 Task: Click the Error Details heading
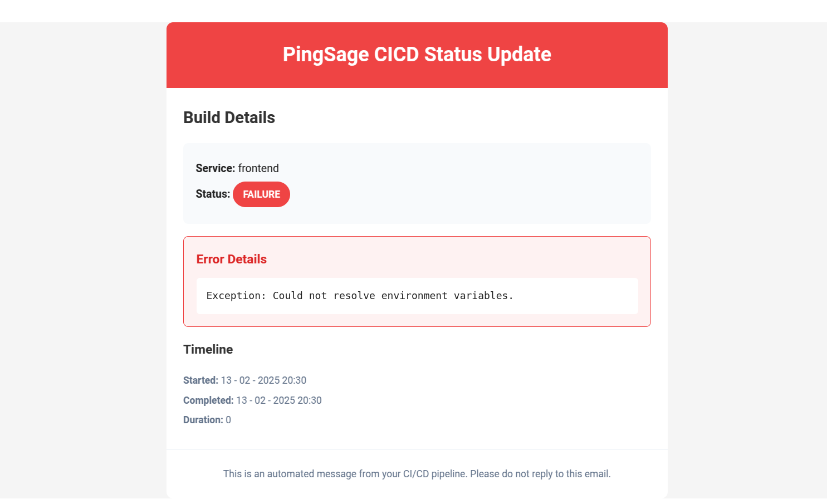(231, 259)
